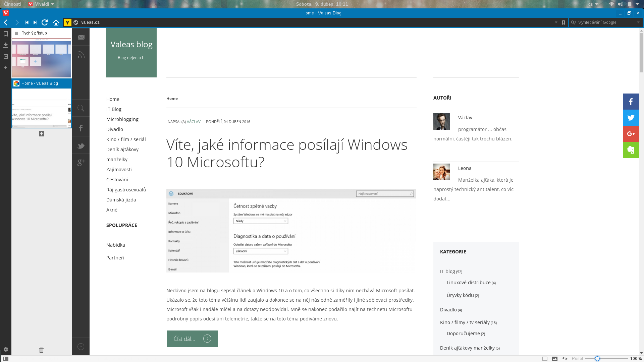Screen dimensions: 644x362
Task: Click the Číst dál... button
Action: coord(193,339)
